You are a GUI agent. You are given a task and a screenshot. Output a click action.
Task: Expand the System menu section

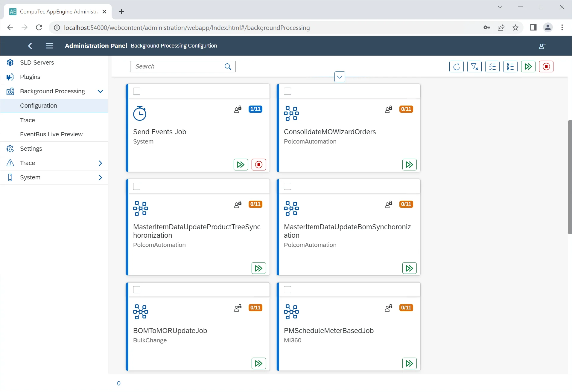(100, 177)
